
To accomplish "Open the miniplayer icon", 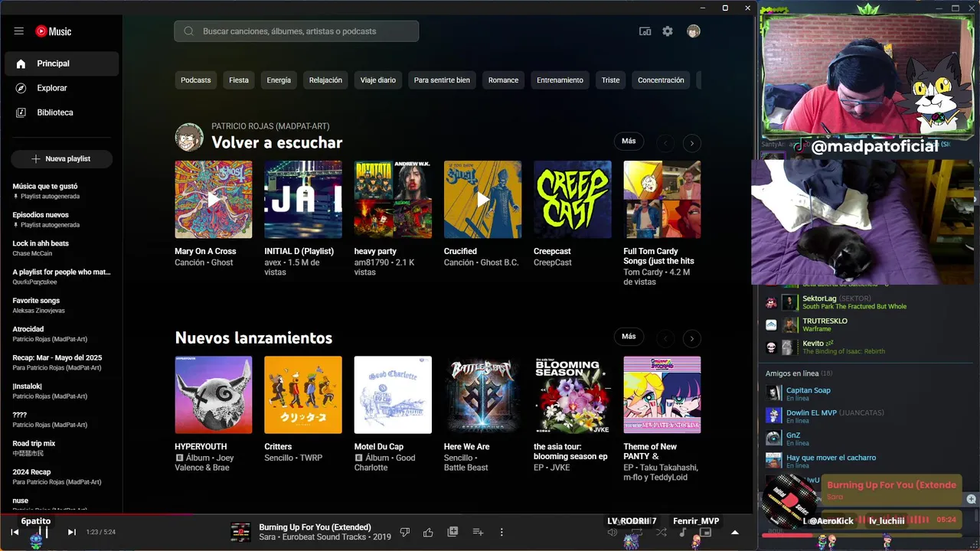I will pos(706,532).
